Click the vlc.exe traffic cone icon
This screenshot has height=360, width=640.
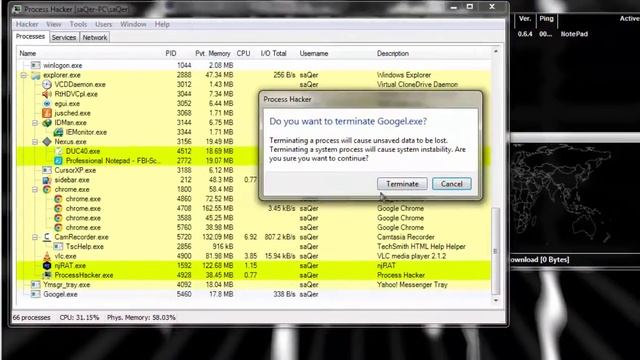(47, 256)
